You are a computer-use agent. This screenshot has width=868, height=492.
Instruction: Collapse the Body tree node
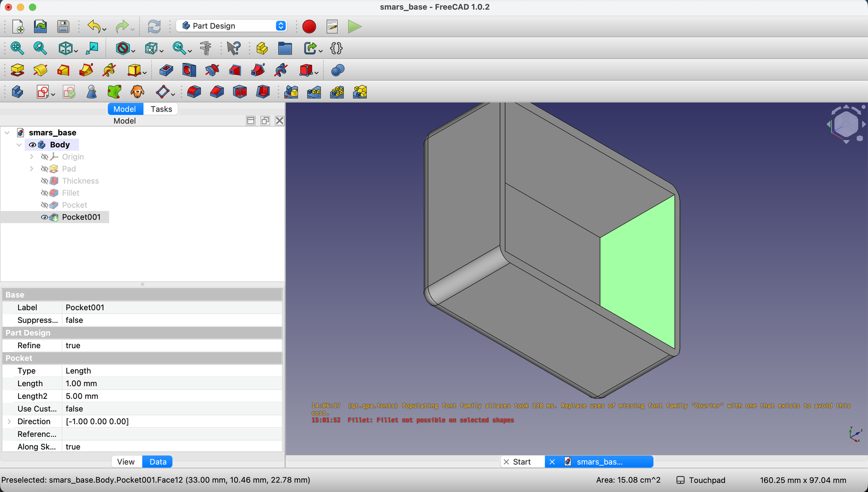pos(19,145)
